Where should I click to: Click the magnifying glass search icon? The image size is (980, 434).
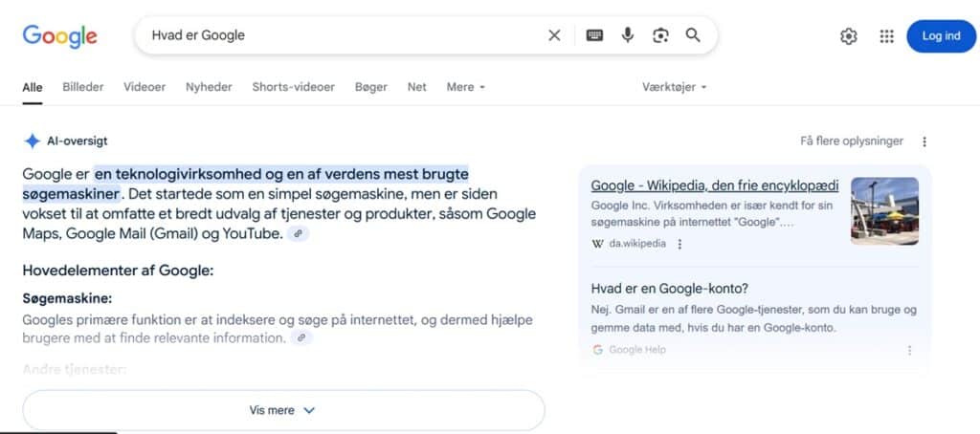point(693,35)
